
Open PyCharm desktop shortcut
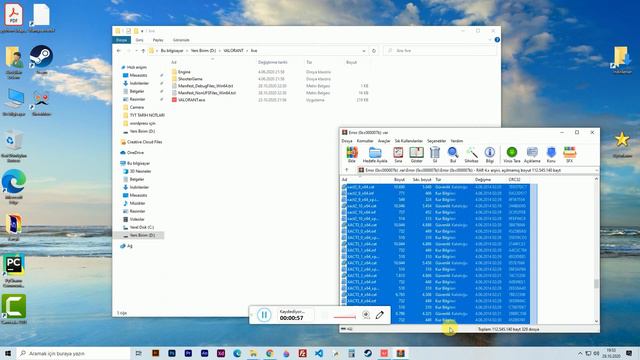click(x=14, y=270)
